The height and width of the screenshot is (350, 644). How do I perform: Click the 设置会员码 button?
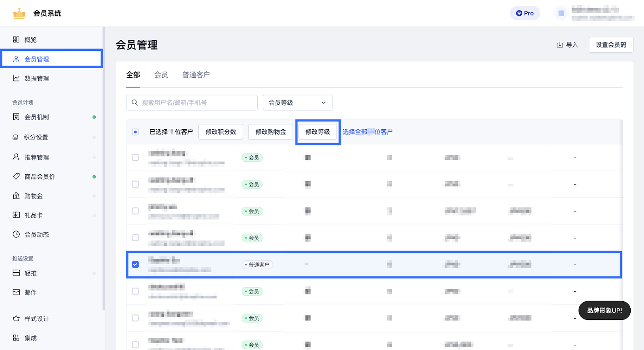tap(611, 45)
